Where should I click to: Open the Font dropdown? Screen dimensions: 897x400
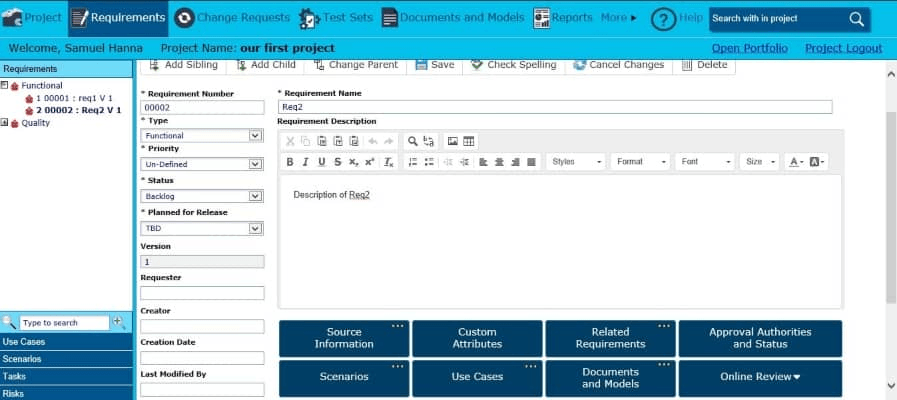705,162
